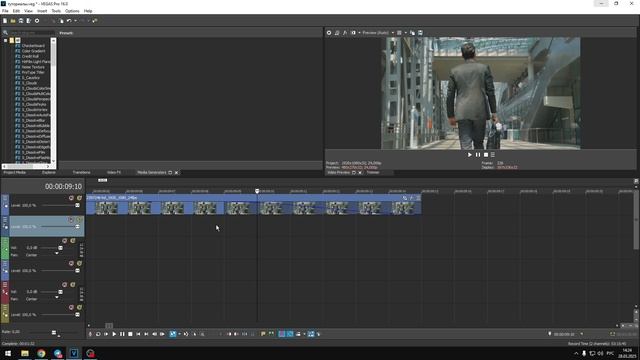
Task: Open the File menu
Action: pos(5,11)
